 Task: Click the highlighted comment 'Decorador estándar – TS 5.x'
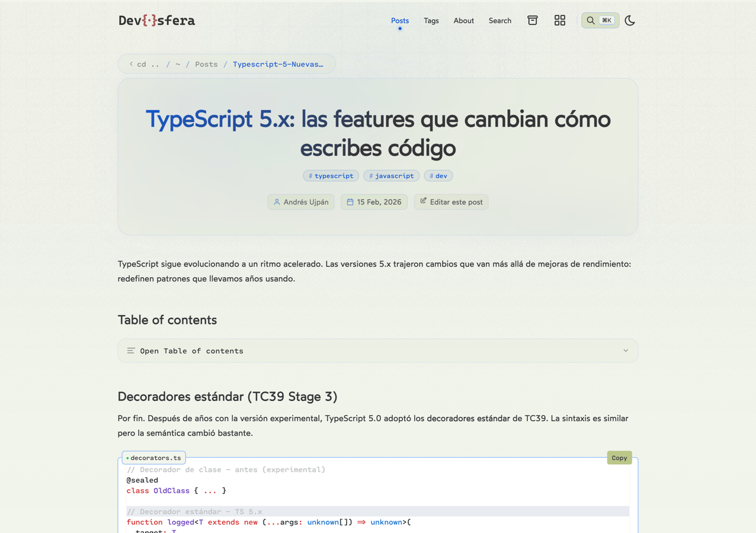pos(194,512)
